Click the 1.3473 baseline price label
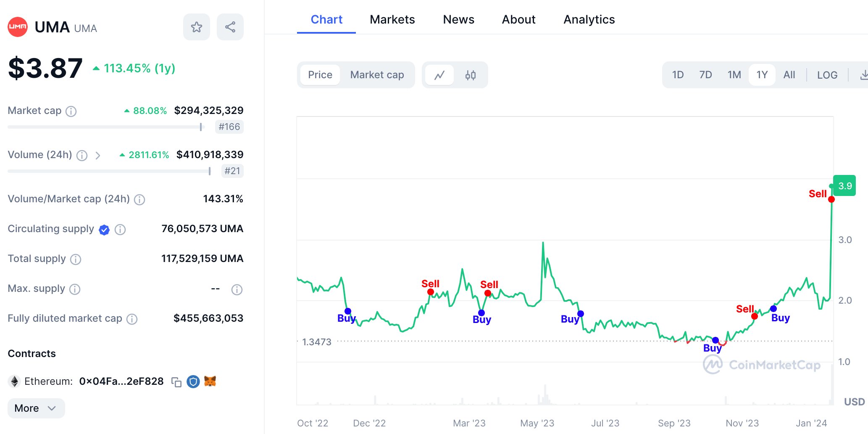868x434 pixels. point(317,342)
